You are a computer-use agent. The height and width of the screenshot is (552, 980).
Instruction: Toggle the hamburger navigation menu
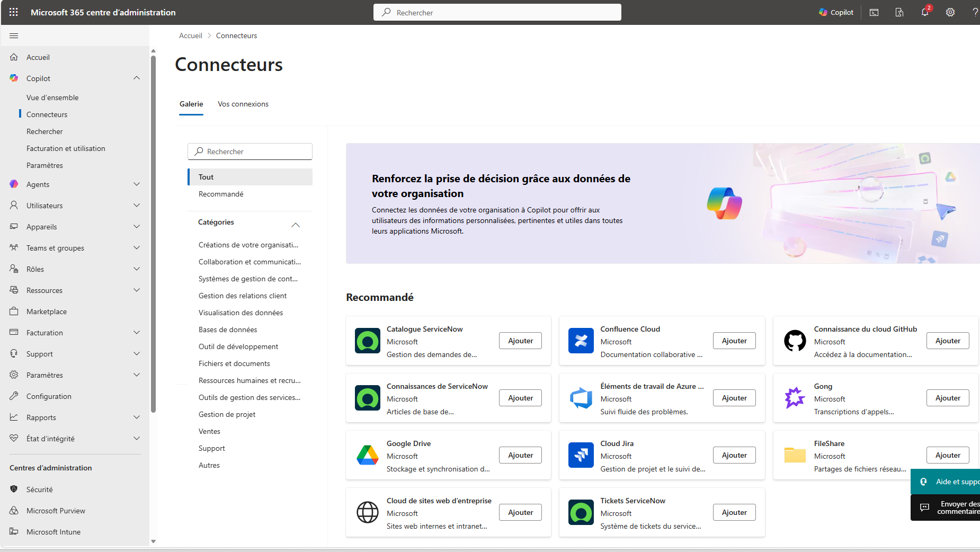coord(14,36)
